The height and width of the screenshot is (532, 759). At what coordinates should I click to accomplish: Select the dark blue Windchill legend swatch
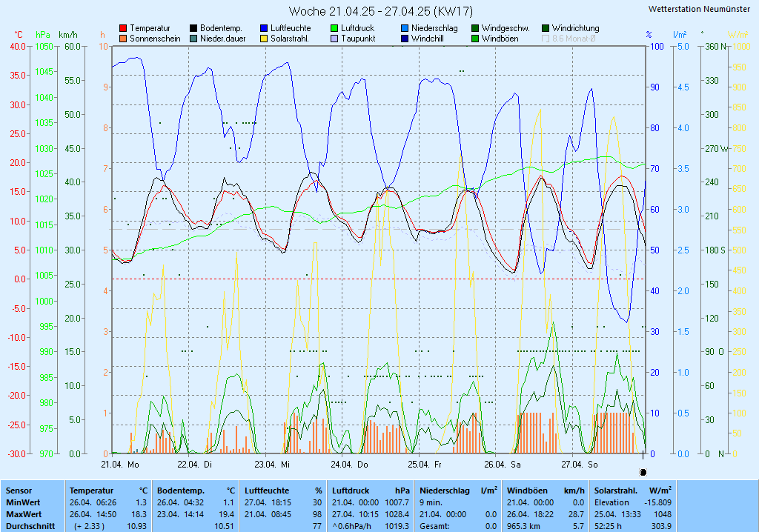(405, 39)
